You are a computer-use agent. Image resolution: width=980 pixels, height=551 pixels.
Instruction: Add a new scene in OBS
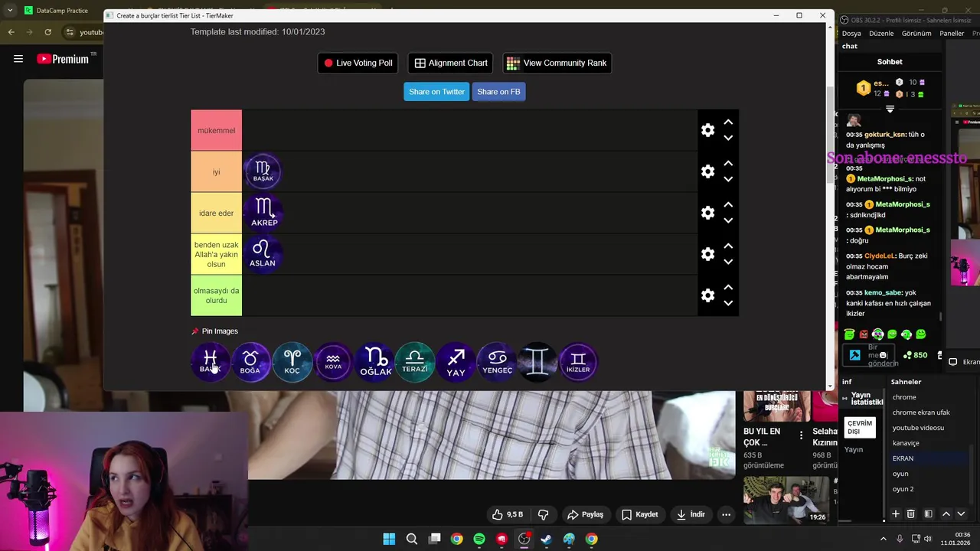895,514
